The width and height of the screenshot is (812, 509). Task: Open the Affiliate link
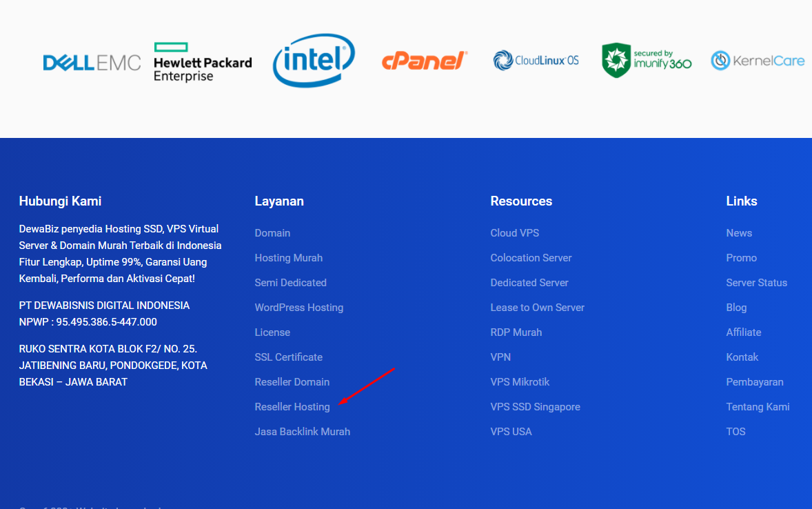click(743, 332)
